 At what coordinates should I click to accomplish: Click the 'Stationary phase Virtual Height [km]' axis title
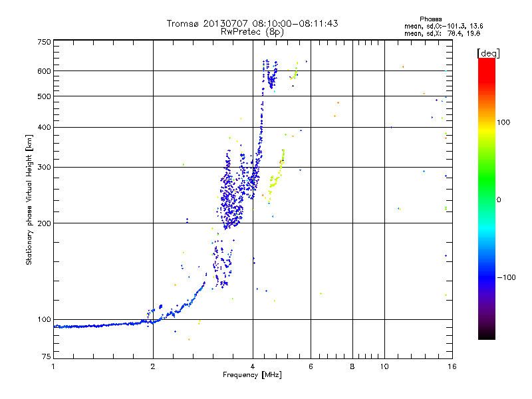29,199
